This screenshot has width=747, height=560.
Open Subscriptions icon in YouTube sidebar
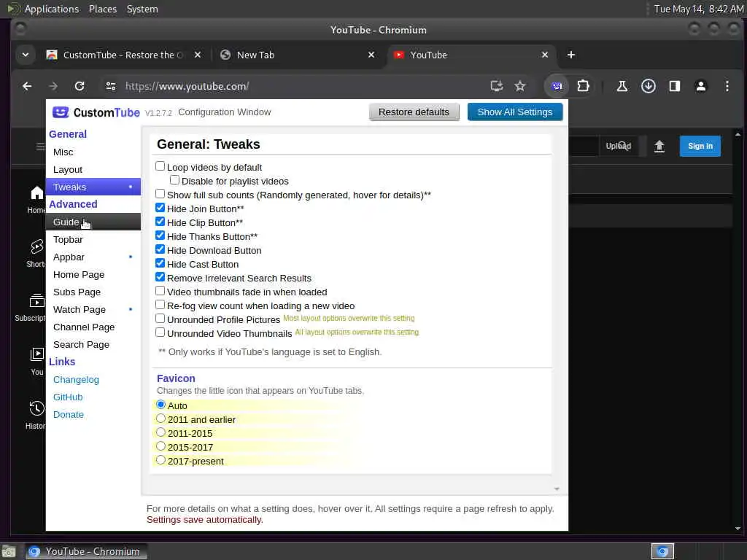(x=36, y=301)
